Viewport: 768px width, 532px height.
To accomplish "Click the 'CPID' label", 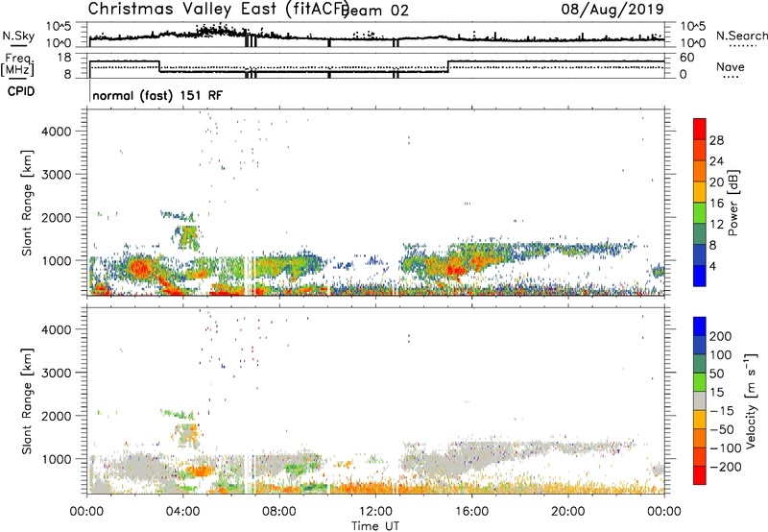I will click(x=21, y=91).
